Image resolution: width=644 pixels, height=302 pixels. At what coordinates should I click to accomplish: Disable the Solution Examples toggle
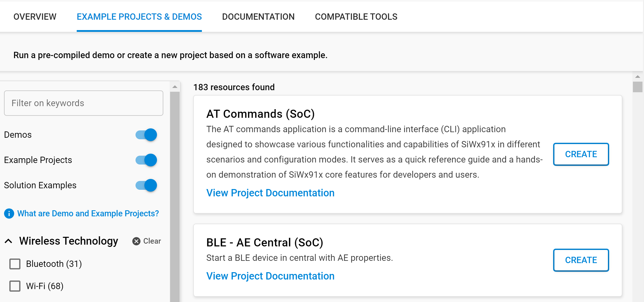pos(146,185)
